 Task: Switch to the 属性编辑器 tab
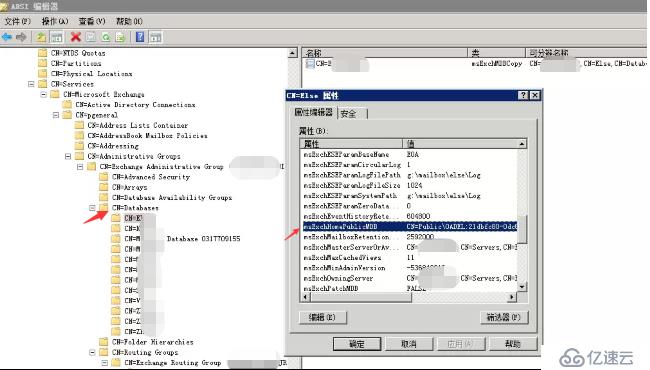tap(314, 112)
